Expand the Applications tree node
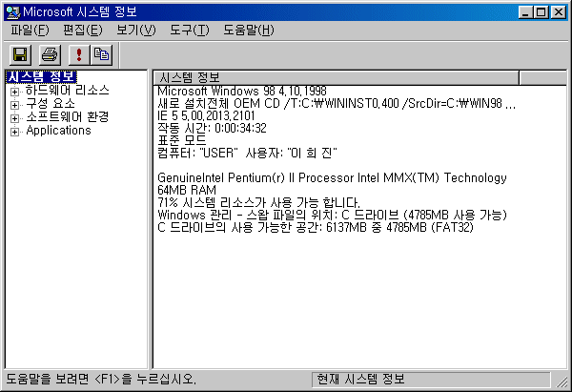The width and height of the screenshot is (572, 392). pos(14,132)
